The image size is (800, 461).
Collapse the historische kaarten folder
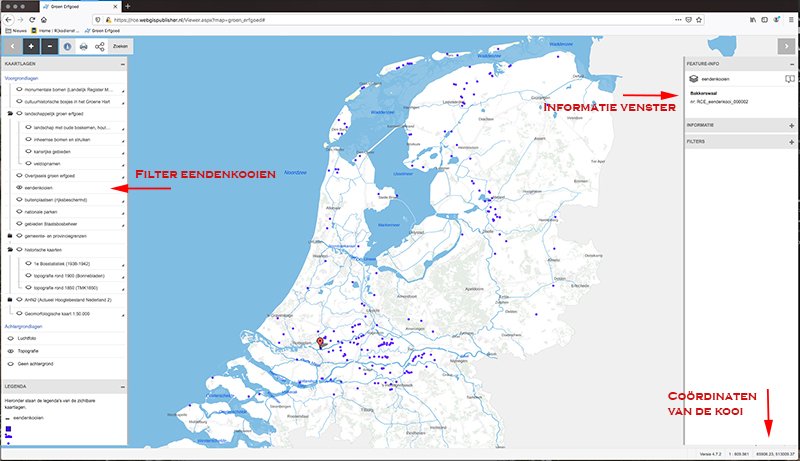[x=10, y=249]
